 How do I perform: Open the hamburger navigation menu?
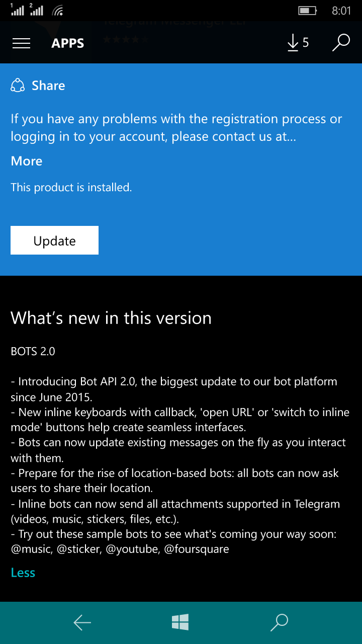[21, 43]
